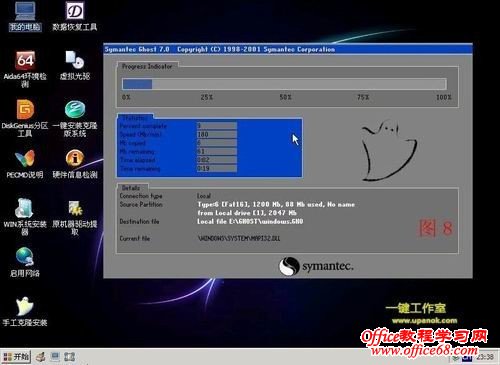Click the first quick launch taskbar icon
The height and width of the screenshot is (365, 500).
(40, 357)
